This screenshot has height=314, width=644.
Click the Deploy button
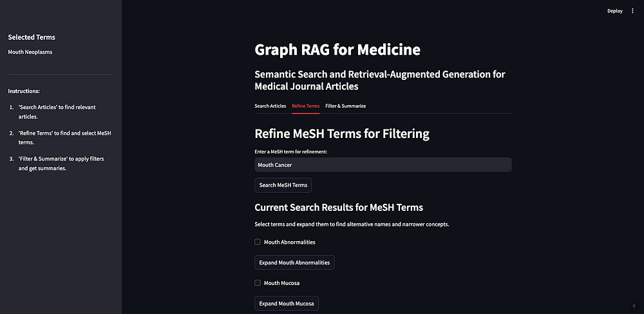pos(615,11)
